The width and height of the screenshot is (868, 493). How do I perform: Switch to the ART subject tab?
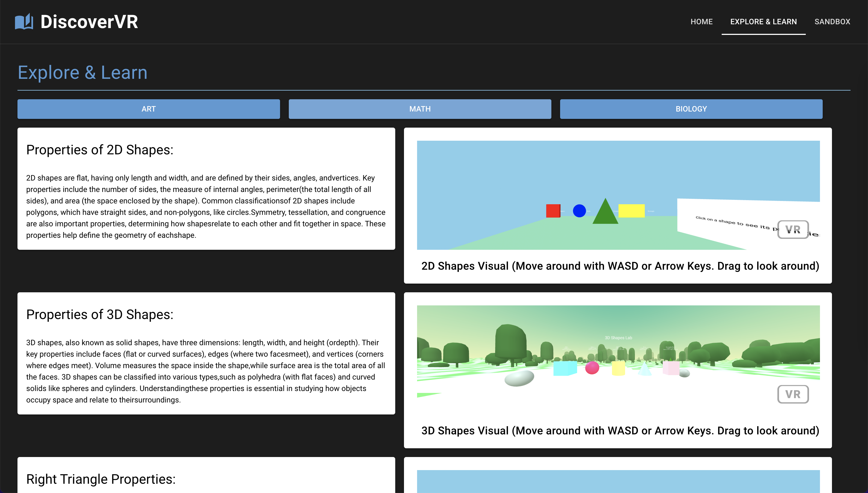(148, 109)
